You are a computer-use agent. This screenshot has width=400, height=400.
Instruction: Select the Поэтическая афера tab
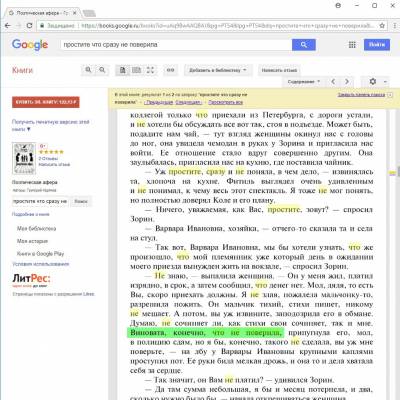[42, 13]
